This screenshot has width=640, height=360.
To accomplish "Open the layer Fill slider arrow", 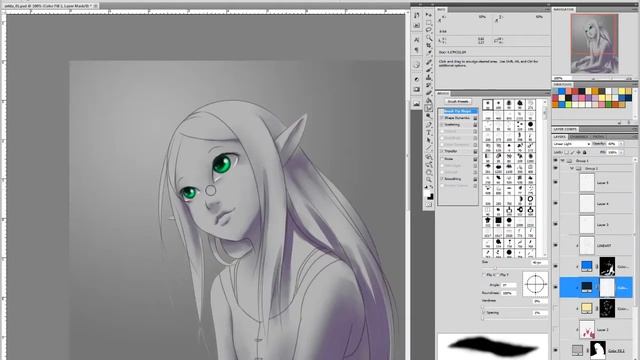I will 622,152.
